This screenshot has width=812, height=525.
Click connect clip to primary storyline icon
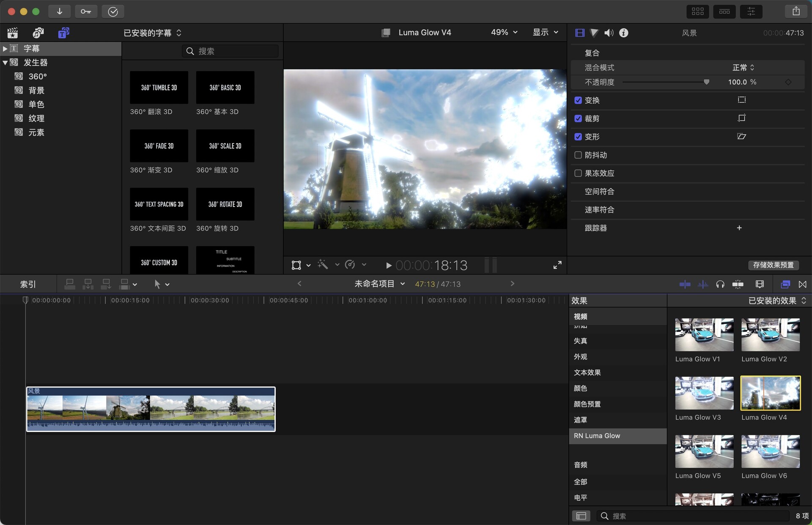point(70,284)
